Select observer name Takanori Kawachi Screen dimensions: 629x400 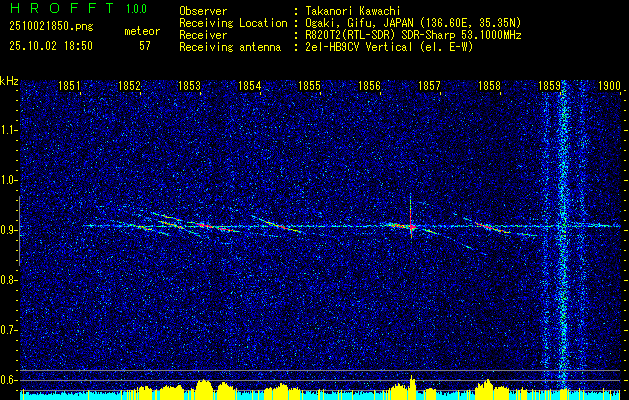point(353,11)
